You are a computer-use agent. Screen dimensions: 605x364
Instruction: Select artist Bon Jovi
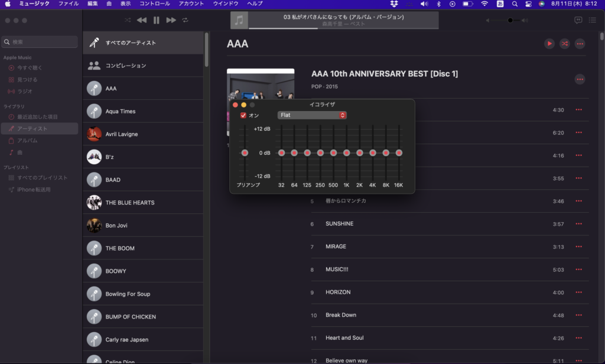pyautogui.click(x=143, y=225)
